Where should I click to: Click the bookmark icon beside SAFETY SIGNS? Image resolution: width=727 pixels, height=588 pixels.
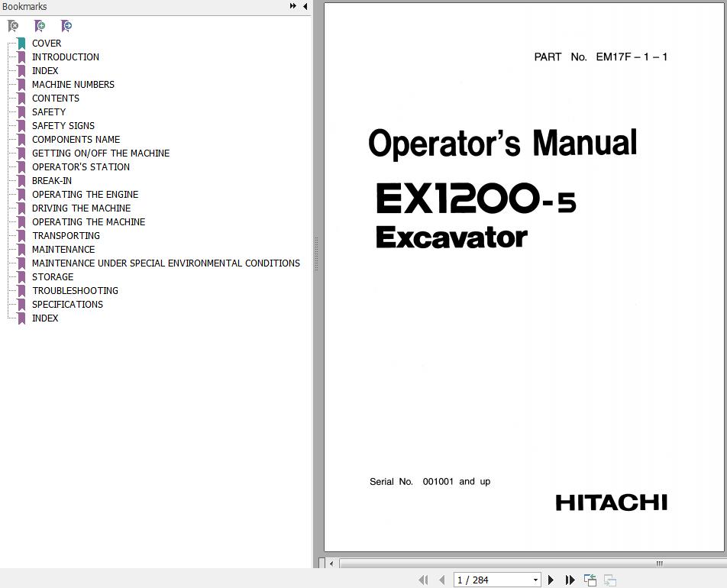pos(21,126)
